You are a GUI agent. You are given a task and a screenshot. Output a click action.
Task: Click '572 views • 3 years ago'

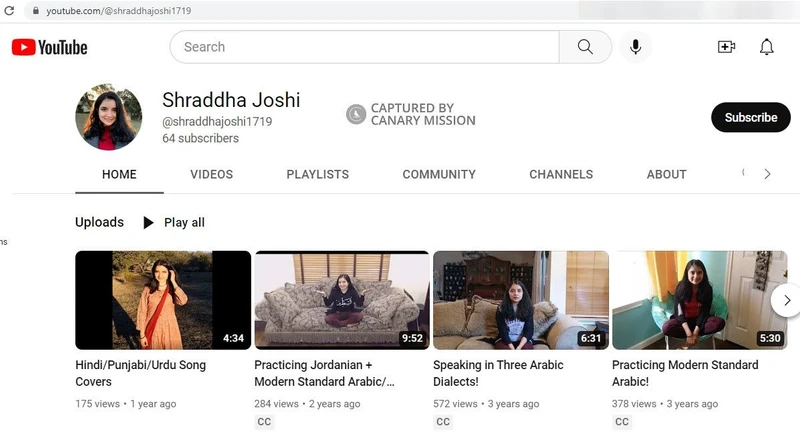(x=486, y=404)
